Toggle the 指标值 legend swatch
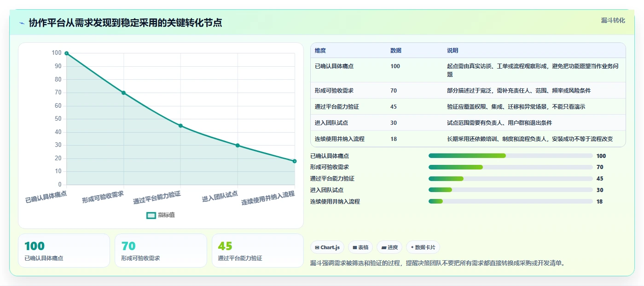The height and width of the screenshot is (286, 644). (151, 215)
